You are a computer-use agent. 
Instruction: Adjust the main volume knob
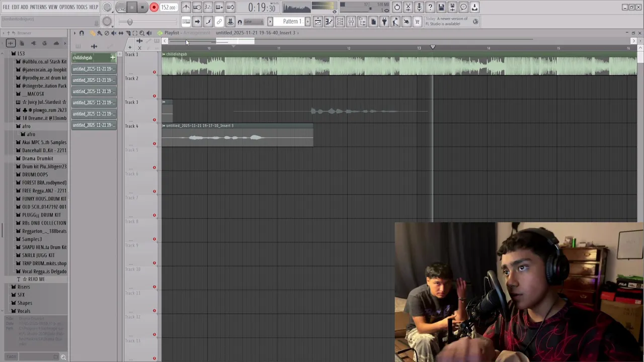[x=107, y=7]
